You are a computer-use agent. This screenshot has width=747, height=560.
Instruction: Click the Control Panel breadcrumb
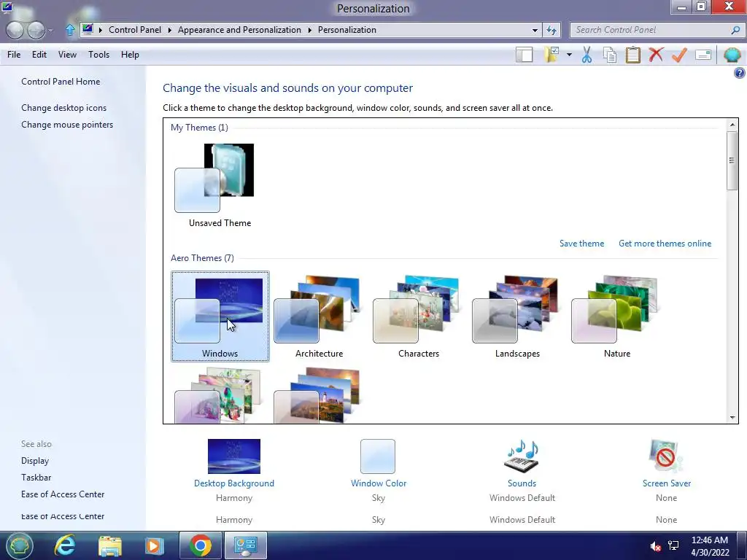[135, 29]
